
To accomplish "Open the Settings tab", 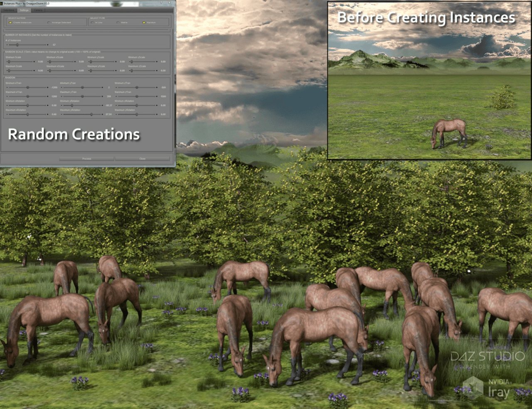I will 25,10.
